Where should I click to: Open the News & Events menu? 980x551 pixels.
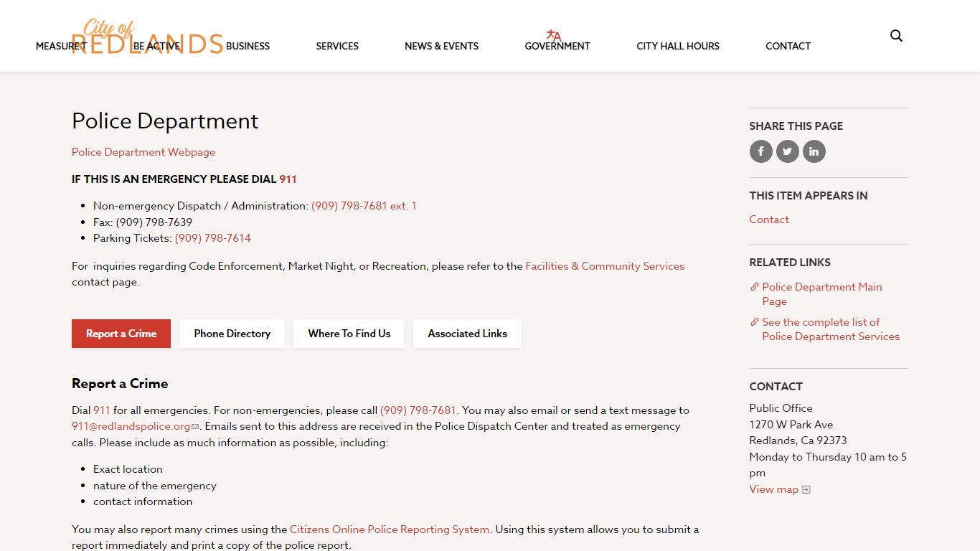[441, 46]
